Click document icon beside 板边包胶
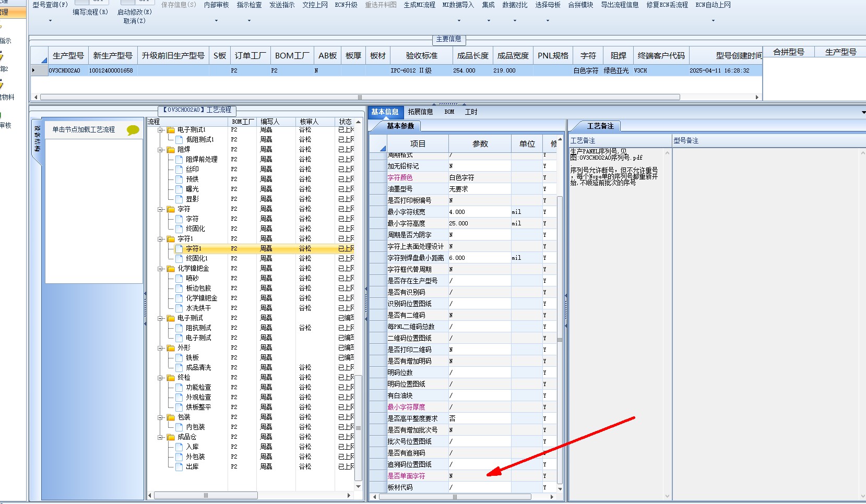The height and width of the screenshot is (504, 866). tap(179, 289)
